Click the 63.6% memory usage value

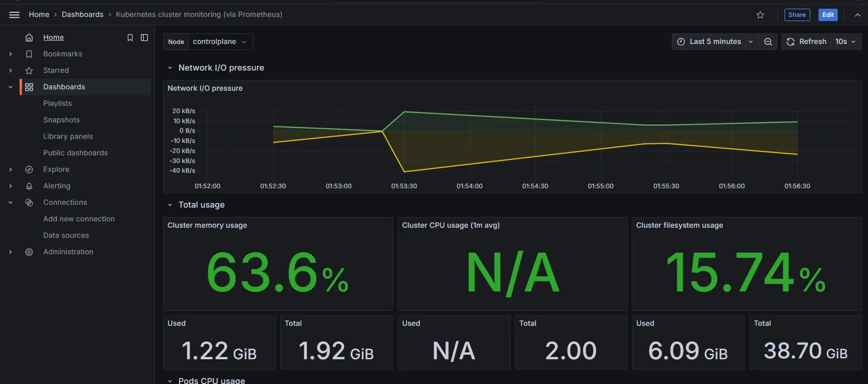278,273
